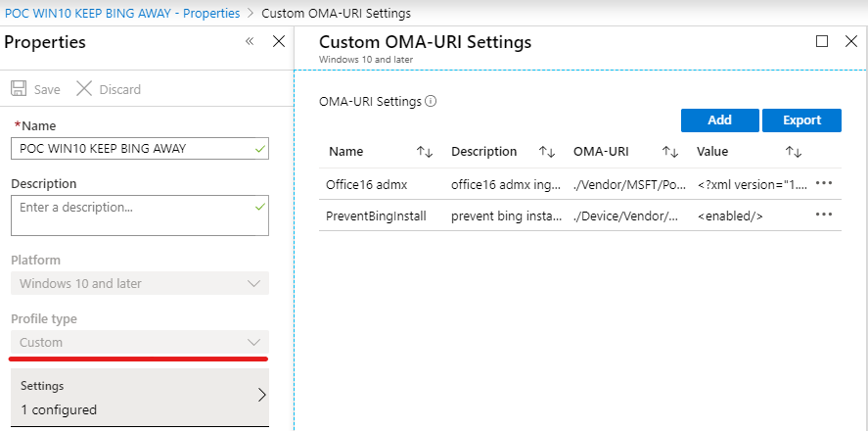Viewport: 868px width, 431px height.
Task: Click the Value column header
Action: [x=712, y=151]
